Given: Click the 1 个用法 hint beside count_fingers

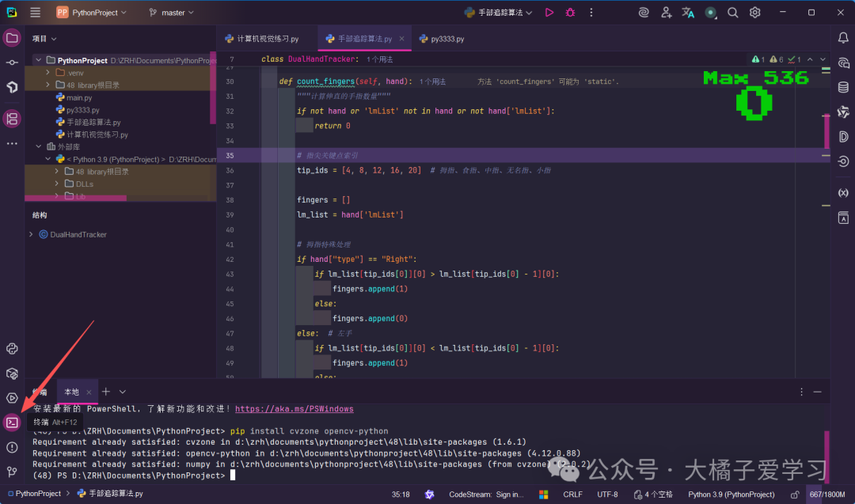Looking at the screenshot, I should [x=432, y=81].
